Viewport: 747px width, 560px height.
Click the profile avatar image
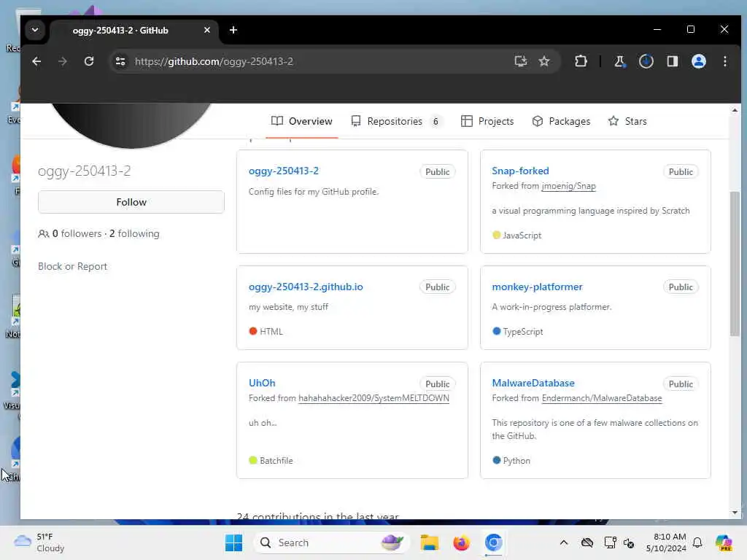(131, 125)
